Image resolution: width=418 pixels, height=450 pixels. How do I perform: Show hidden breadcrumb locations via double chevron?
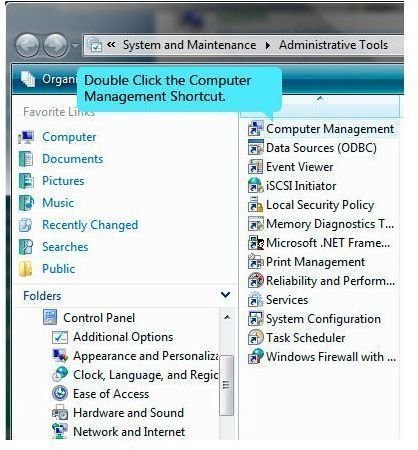point(111,44)
